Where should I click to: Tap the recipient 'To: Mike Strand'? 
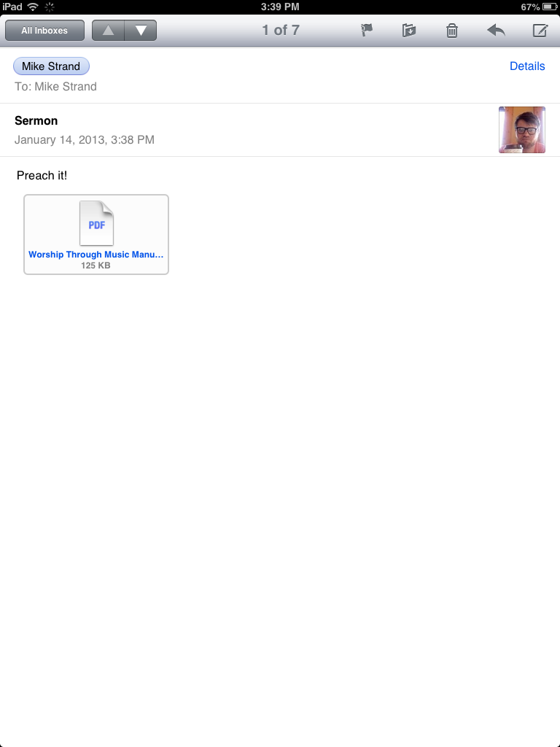tap(55, 87)
